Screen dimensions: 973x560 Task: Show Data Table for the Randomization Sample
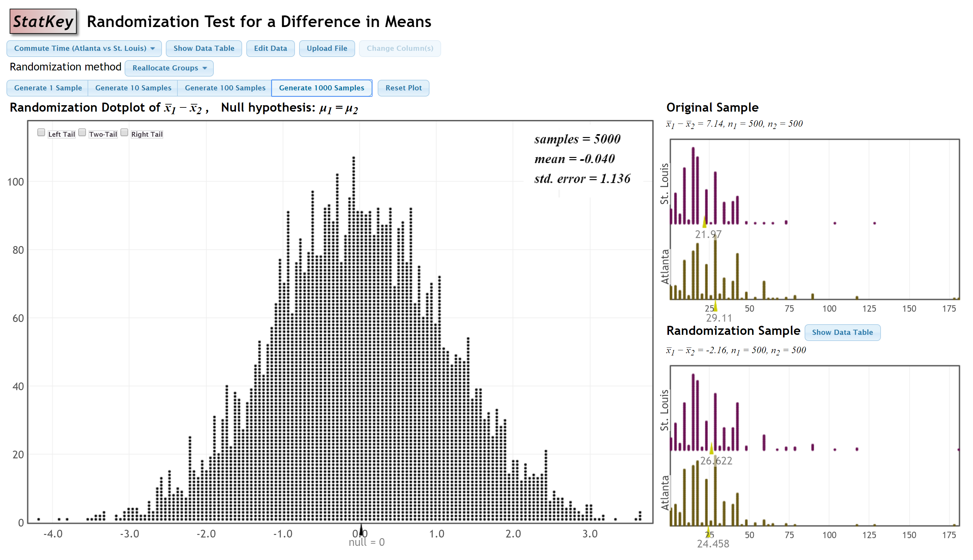[x=842, y=333]
